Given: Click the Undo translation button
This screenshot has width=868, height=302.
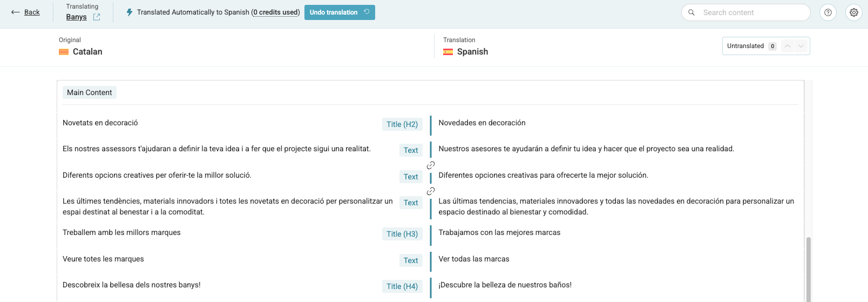Looking at the screenshot, I should click(x=340, y=12).
